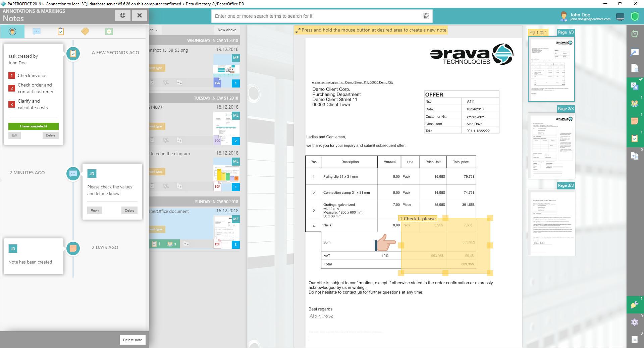644x348 pixels.
Task: Click the wrench tools icon in right sidebar
Action: [x=635, y=305]
